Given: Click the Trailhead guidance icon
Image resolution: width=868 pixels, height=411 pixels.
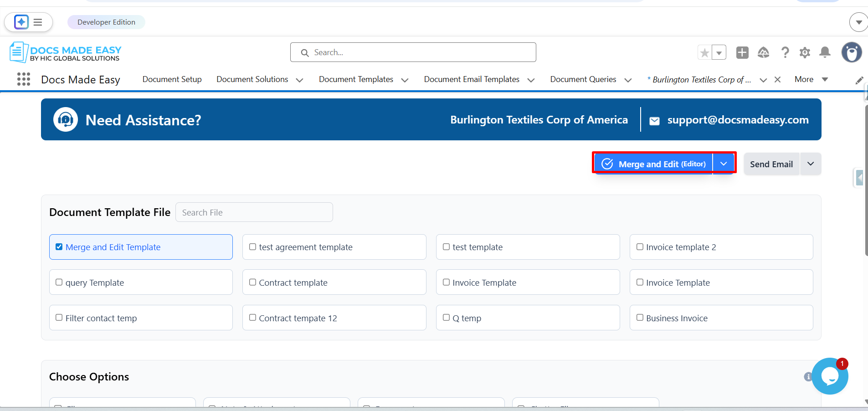Looking at the screenshot, I should coord(763,53).
